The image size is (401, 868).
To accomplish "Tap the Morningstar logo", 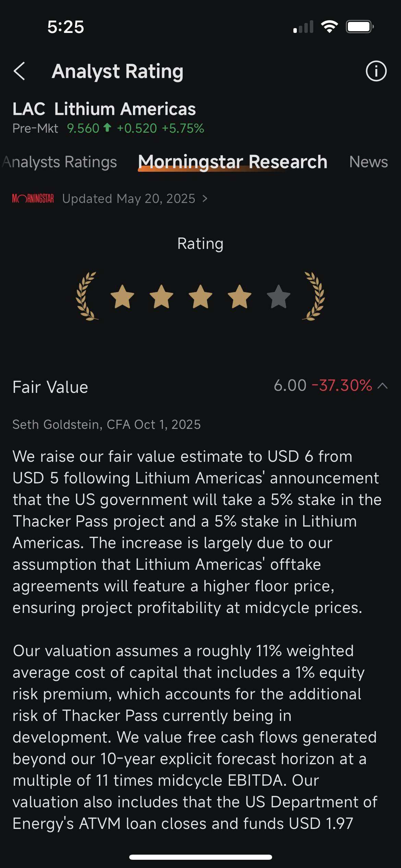I will point(33,198).
